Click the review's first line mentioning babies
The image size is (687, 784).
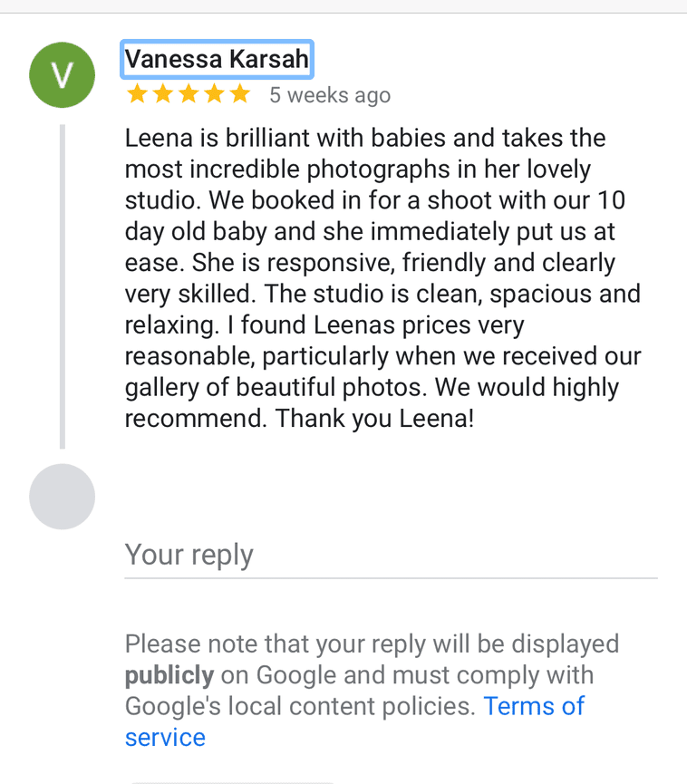(x=364, y=139)
